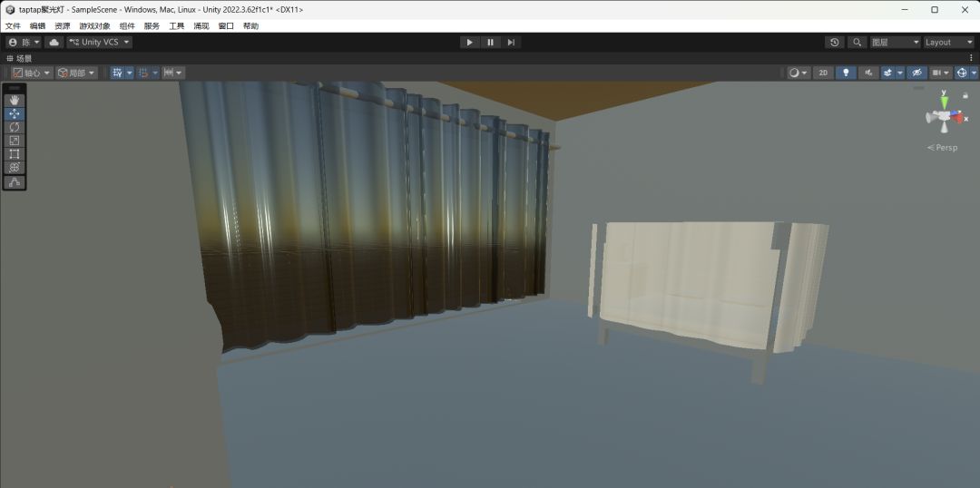
Task: Toggle scene audio mute
Action: [868, 73]
